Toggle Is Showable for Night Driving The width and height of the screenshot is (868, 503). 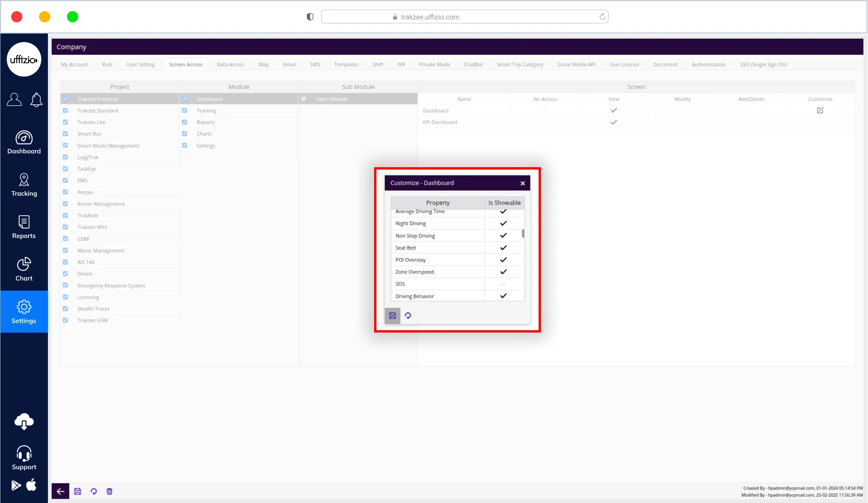tap(503, 224)
